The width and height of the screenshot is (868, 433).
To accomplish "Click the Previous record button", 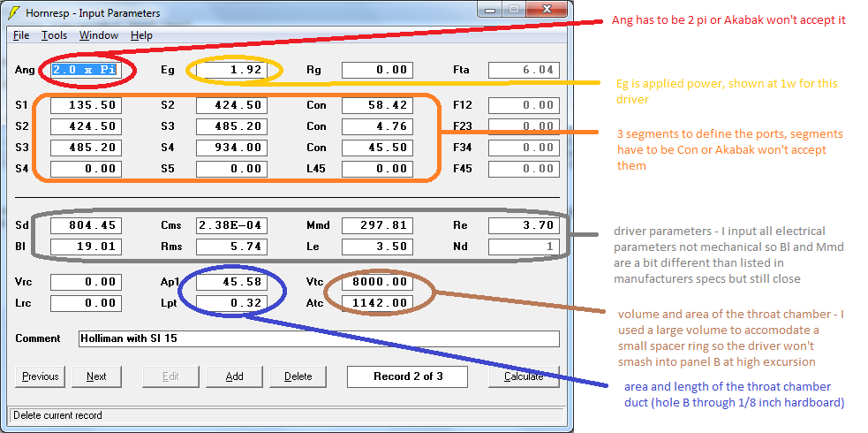I will (41, 376).
